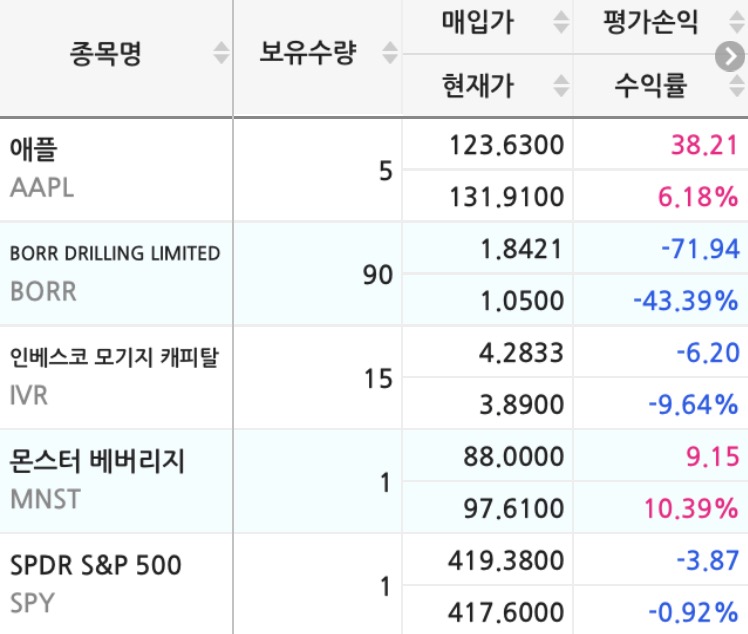Click IVR current price 3.8900
The image size is (748, 634).
[x=521, y=405]
